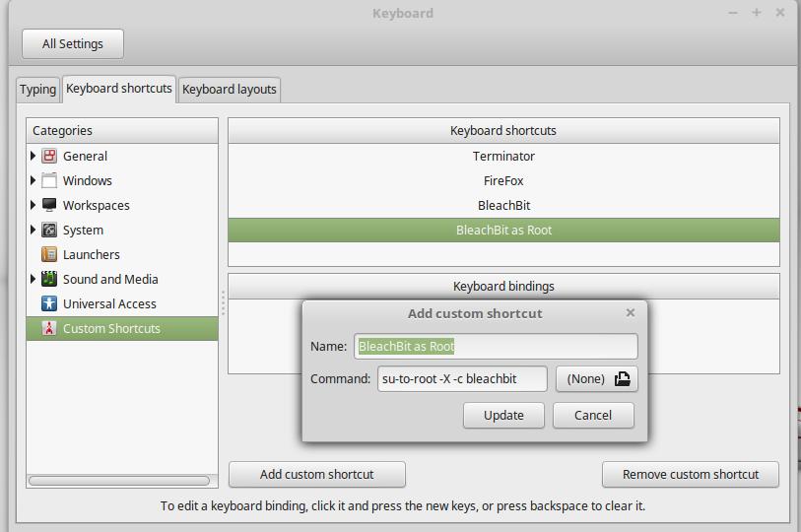Click the Sound and Media icon
801x532 pixels.
pyautogui.click(x=49, y=279)
